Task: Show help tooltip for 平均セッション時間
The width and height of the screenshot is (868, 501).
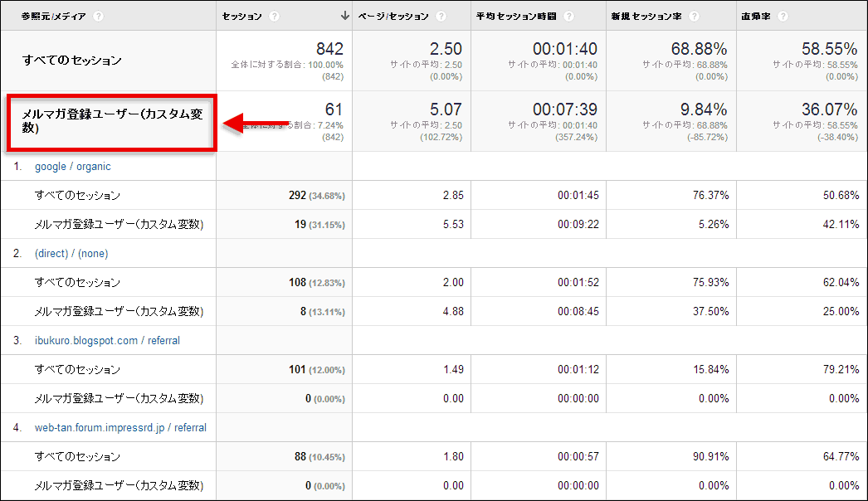Action: (x=567, y=17)
